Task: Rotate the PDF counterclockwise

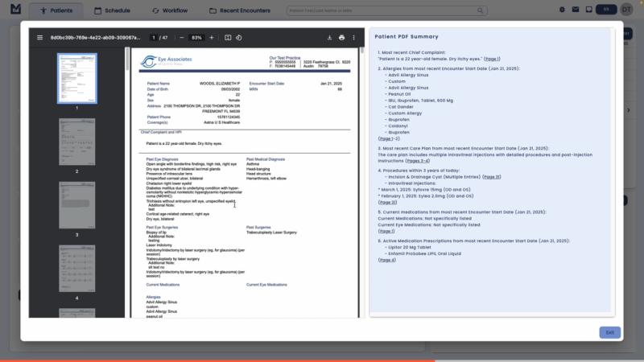Action: (x=239, y=37)
